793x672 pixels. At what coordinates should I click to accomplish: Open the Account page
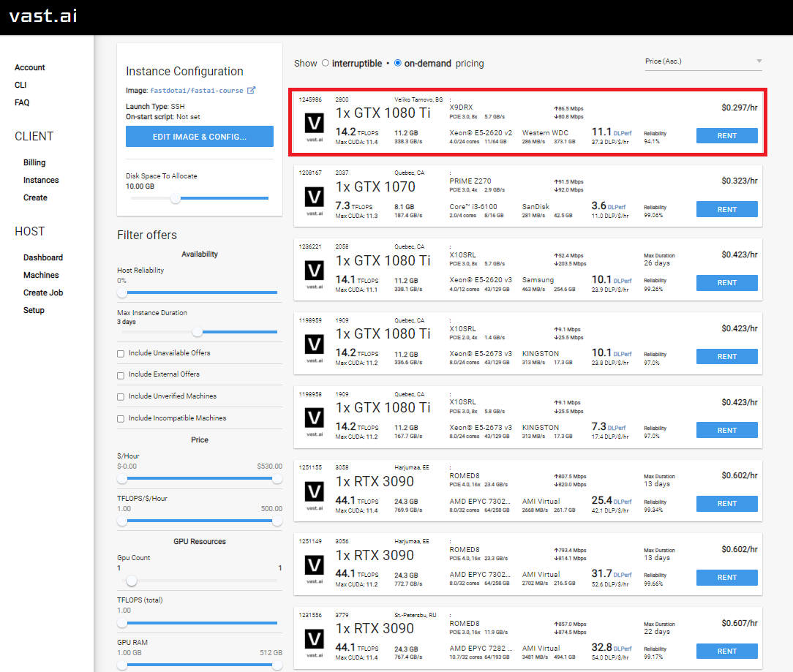point(30,67)
